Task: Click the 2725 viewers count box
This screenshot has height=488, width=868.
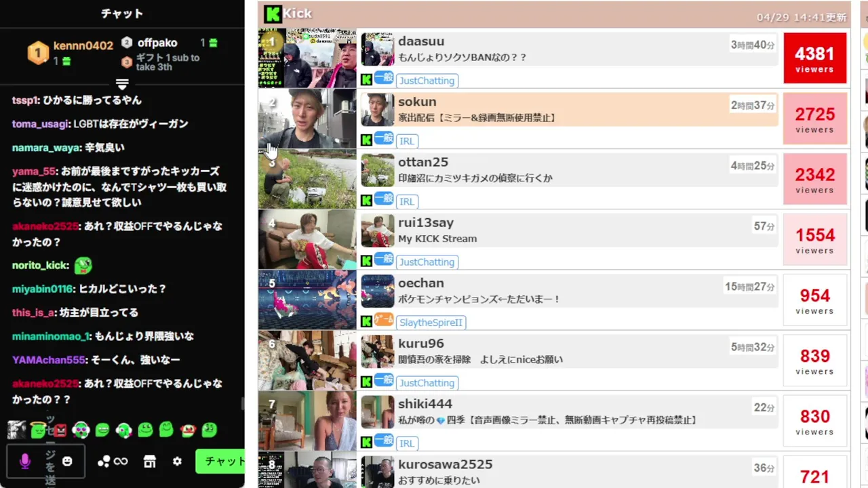Action: click(814, 119)
